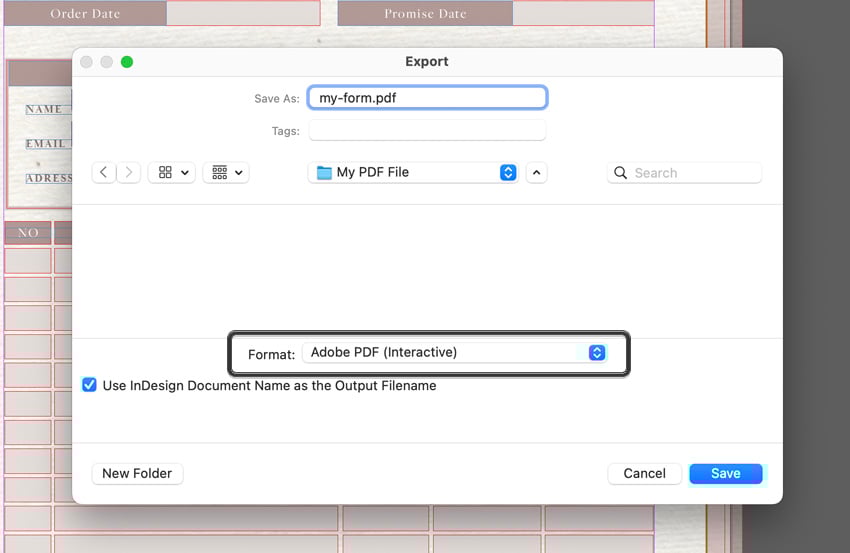Click the NAME label in the form document

click(44, 109)
